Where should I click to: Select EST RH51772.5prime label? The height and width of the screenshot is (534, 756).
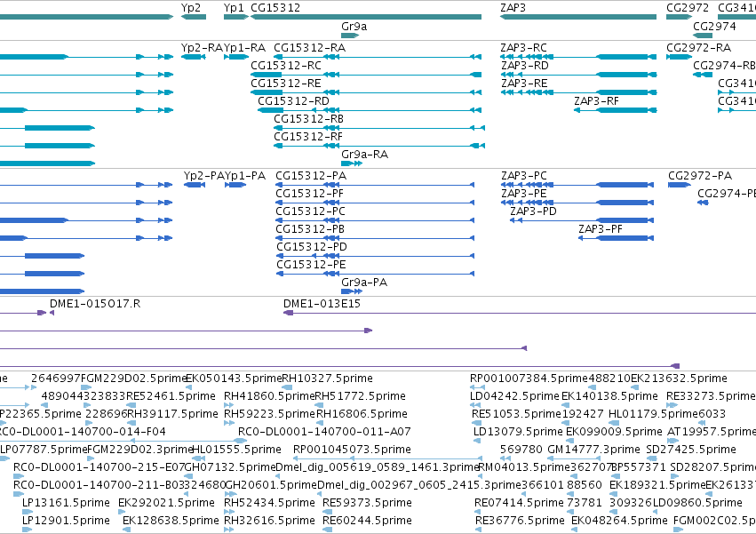pos(360,396)
